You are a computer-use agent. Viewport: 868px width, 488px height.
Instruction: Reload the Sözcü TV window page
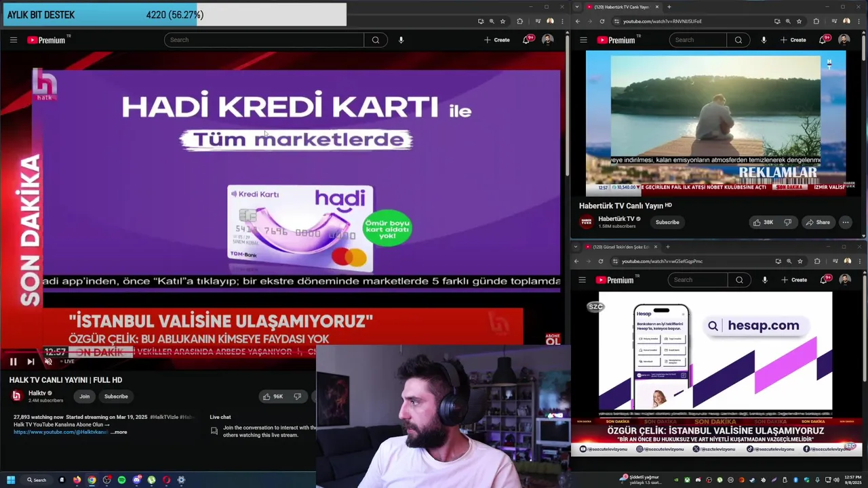pyautogui.click(x=601, y=261)
